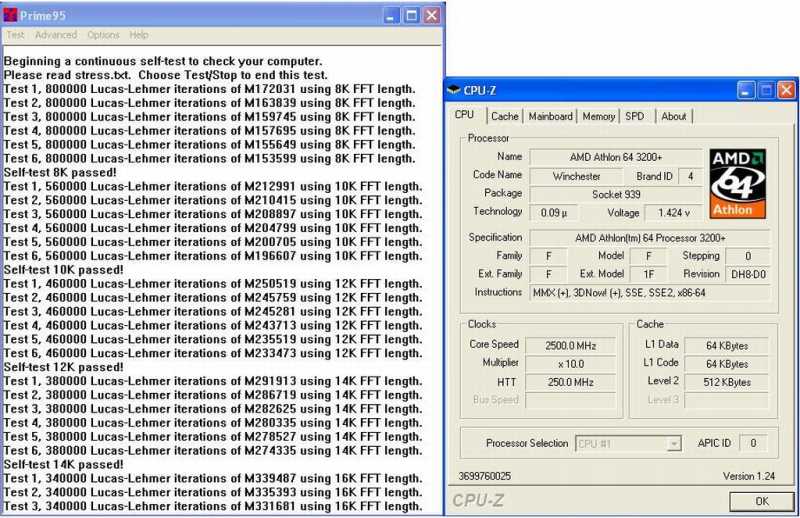Switch to the About tab in CPU-Z
800x518 pixels.
[x=673, y=116]
